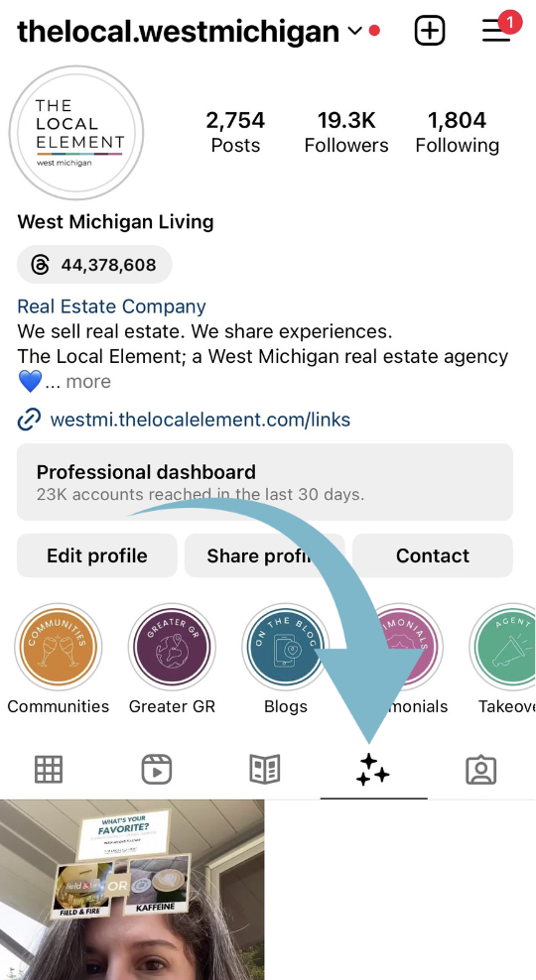Open the Professional dashboard panel

(x=265, y=482)
